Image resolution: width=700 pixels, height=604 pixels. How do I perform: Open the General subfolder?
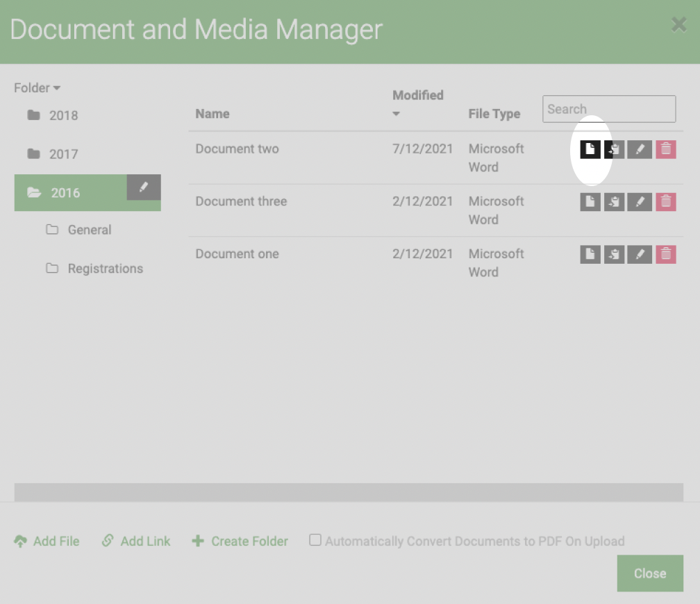(x=78, y=230)
